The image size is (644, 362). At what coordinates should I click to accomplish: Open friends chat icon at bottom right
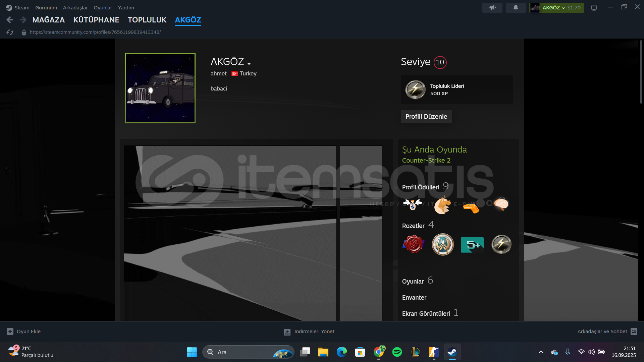coord(634,331)
